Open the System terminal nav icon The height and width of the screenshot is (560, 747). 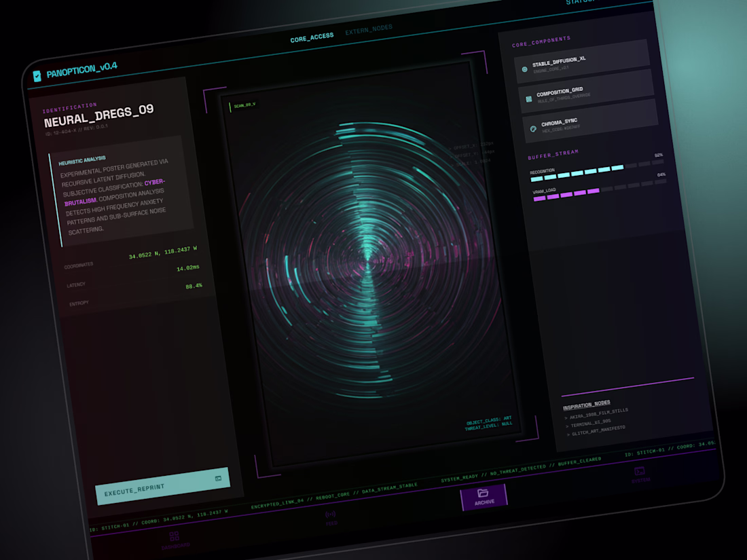639,471
